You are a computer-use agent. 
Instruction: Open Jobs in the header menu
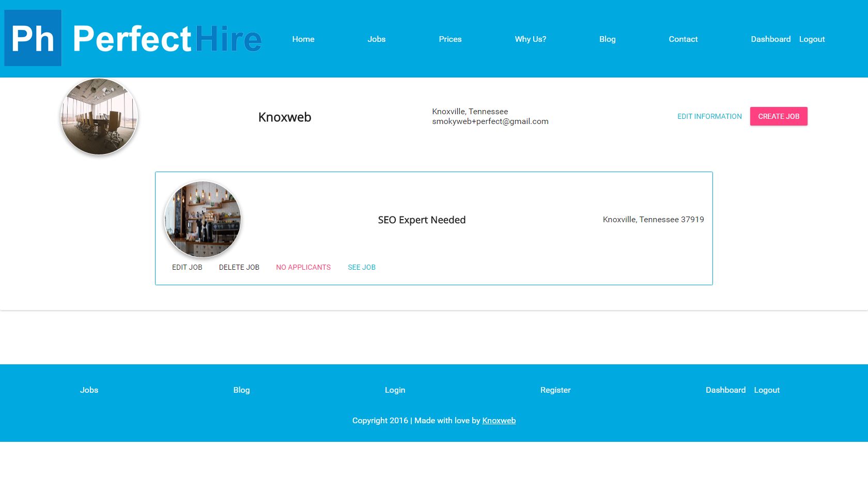[x=377, y=39]
